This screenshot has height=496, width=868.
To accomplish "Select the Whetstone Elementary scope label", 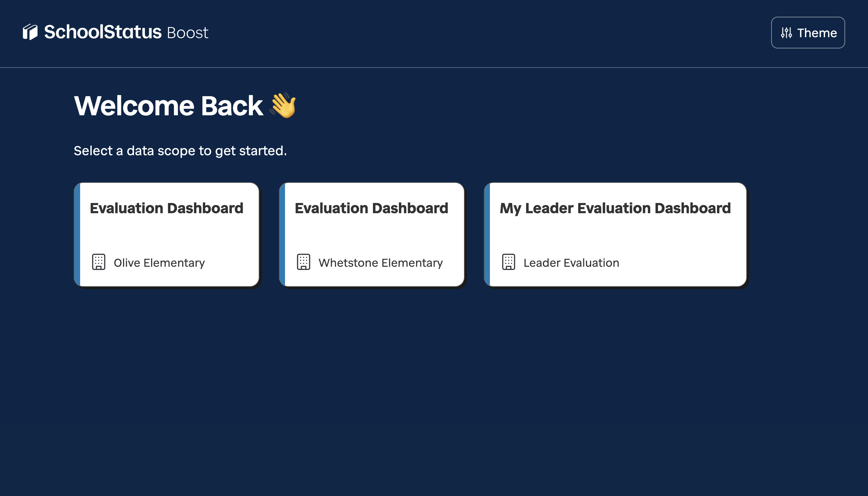I will (x=380, y=263).
